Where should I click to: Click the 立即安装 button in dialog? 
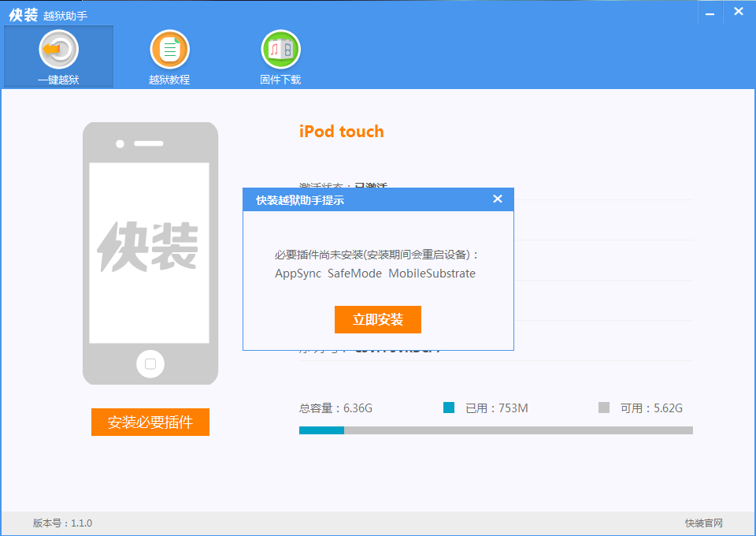pyautogui.click(x=377, y=319)
